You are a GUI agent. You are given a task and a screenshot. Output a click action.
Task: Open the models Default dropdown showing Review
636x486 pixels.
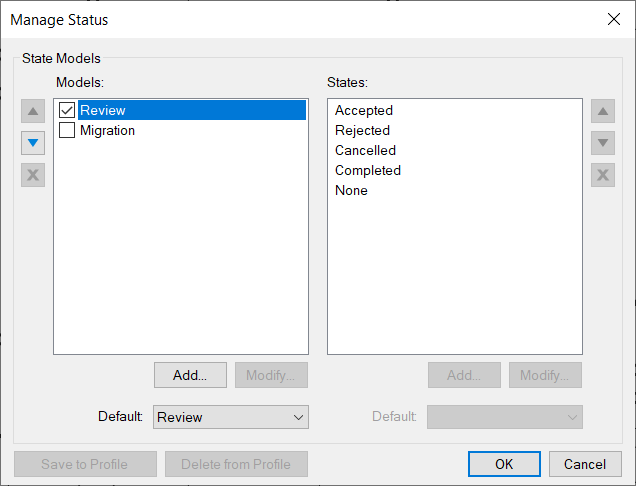pos(231,417)
